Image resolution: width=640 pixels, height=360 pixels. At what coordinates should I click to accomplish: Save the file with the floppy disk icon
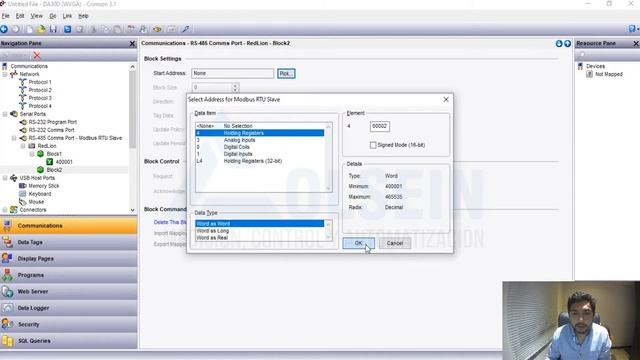(53, 29)
